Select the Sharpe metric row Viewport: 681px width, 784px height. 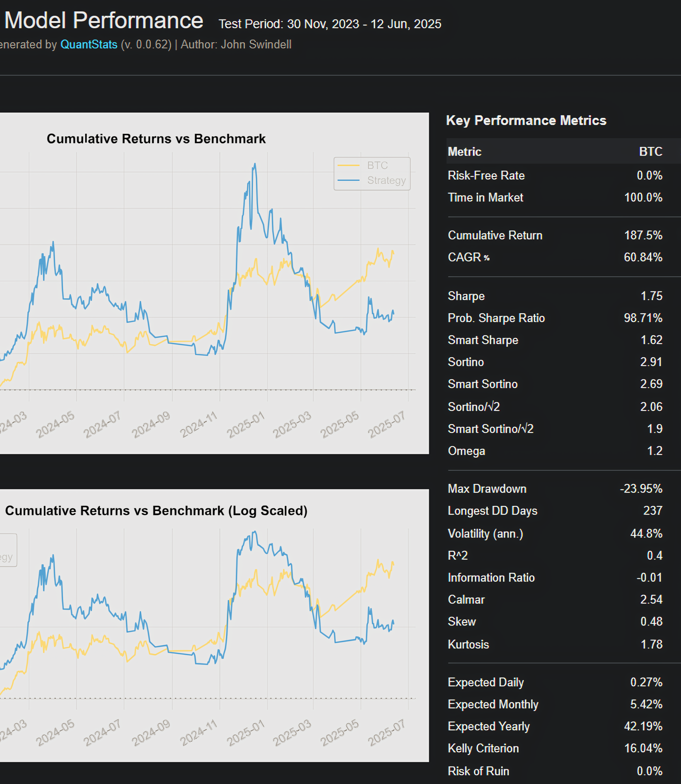click(x=466, y=296)
